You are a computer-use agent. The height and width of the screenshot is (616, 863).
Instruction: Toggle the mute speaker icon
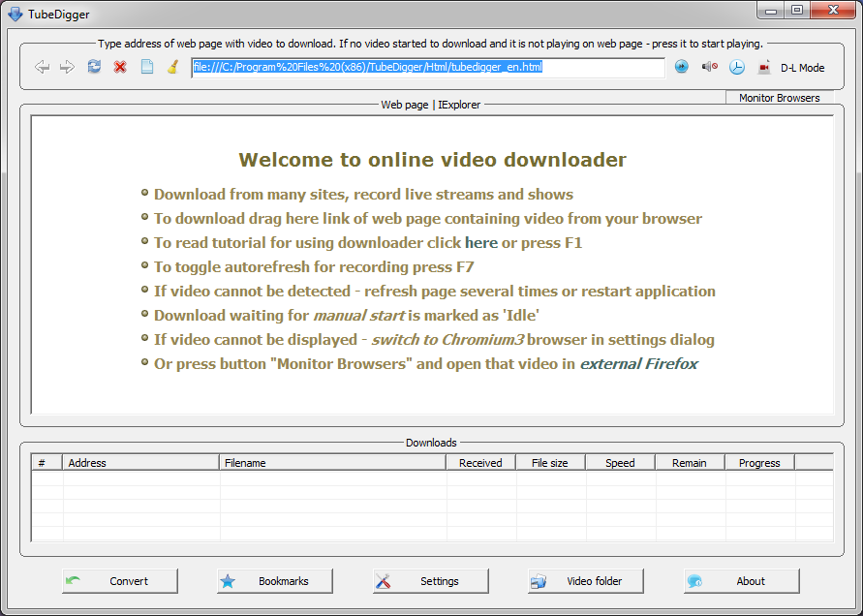click(709, 67)
